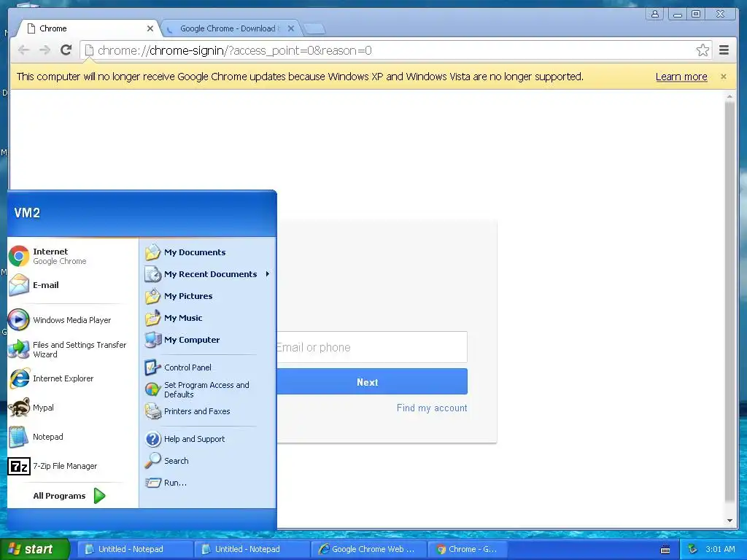Image resolution: width=747 pixels, height=560 pixels.
Task: Switch to the Chrome - G... taskbar button
Action: [x=467, y=549]
